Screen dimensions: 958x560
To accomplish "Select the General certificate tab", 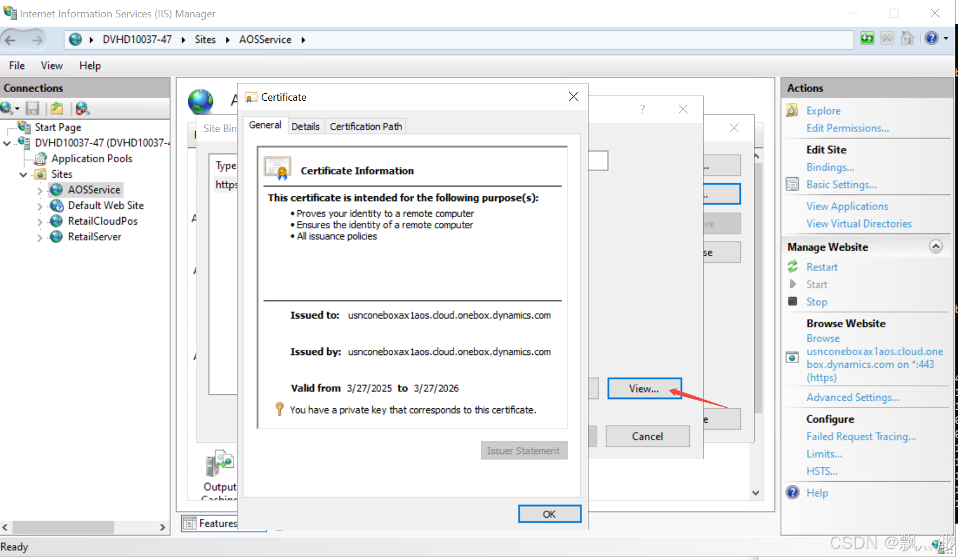I will (265, 125).
